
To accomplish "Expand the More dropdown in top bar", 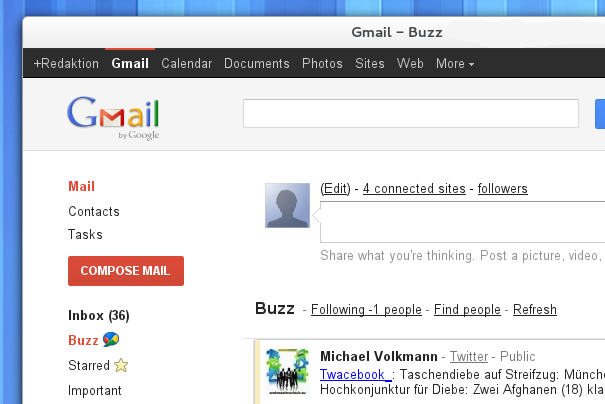I will tap(455, 63).
